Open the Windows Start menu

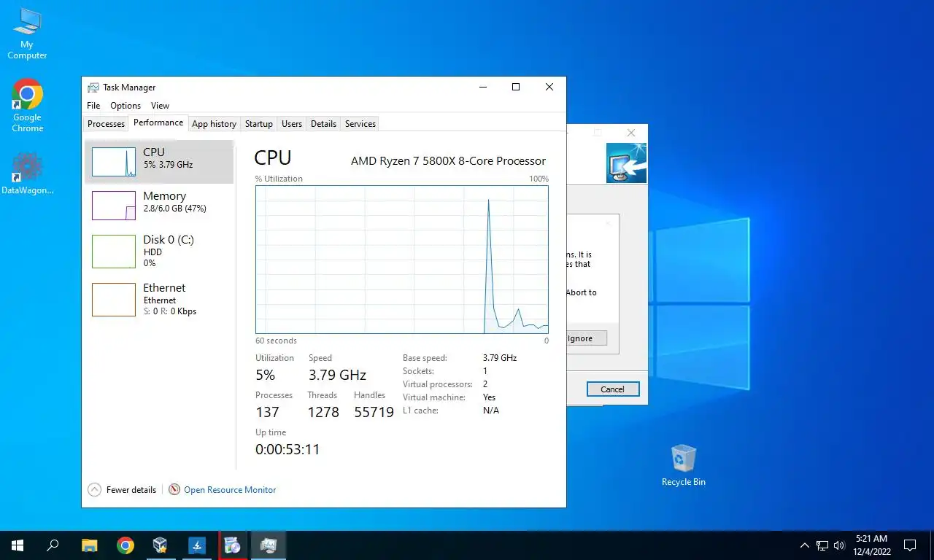(x=18, y=545)
